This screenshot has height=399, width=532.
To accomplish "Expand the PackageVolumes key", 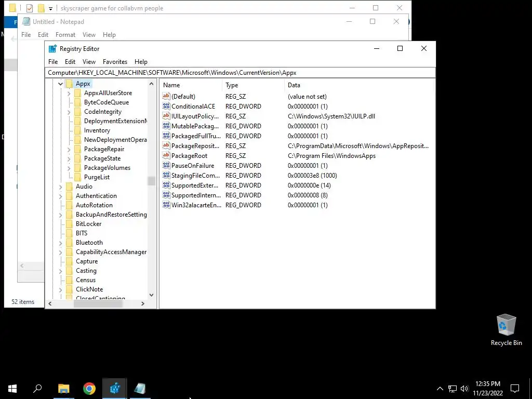I will point(69,168).
